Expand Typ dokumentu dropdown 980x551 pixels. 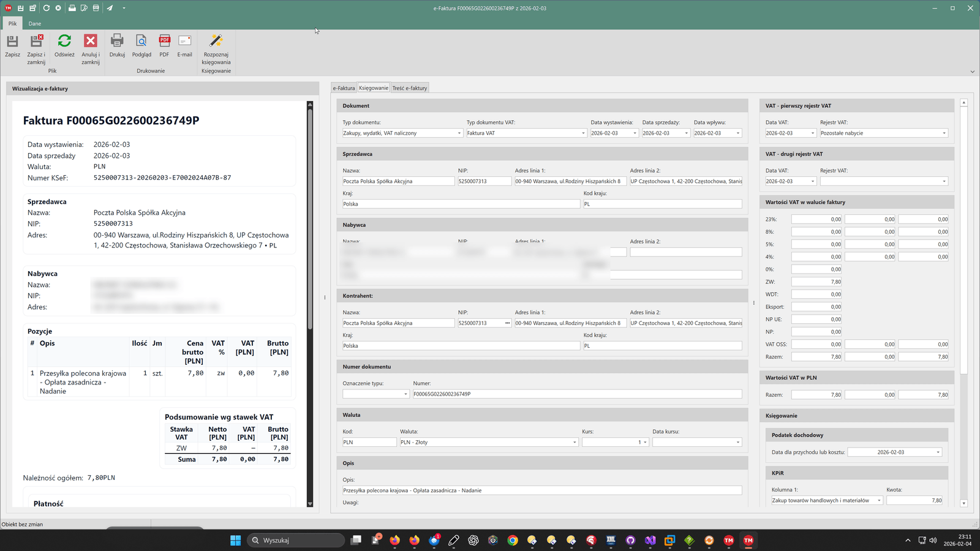tap(459, 133)
